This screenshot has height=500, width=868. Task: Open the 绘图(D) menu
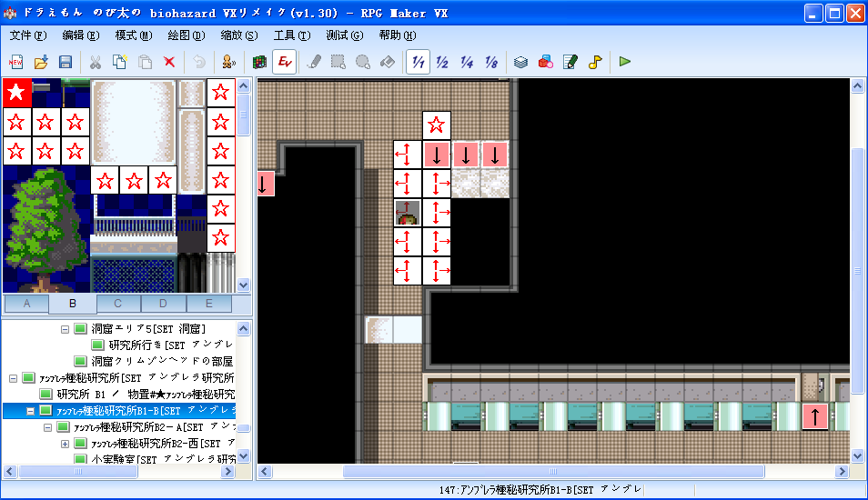tap(187, 35)
